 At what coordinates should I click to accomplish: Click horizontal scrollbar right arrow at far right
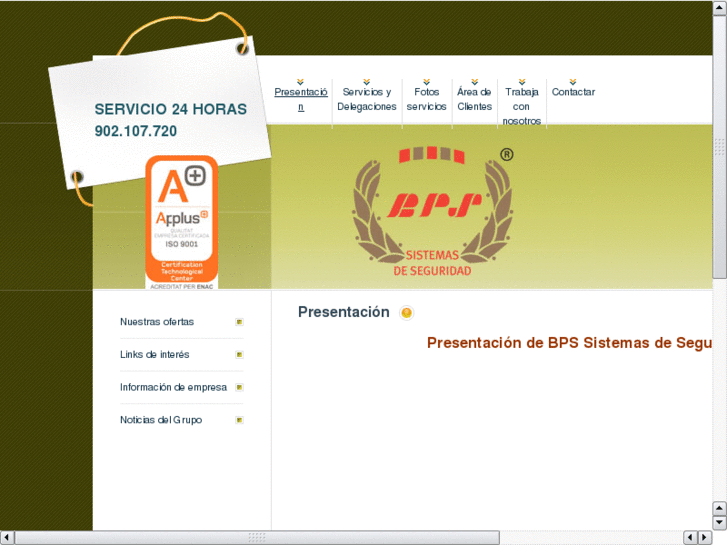tap(705, 538)
